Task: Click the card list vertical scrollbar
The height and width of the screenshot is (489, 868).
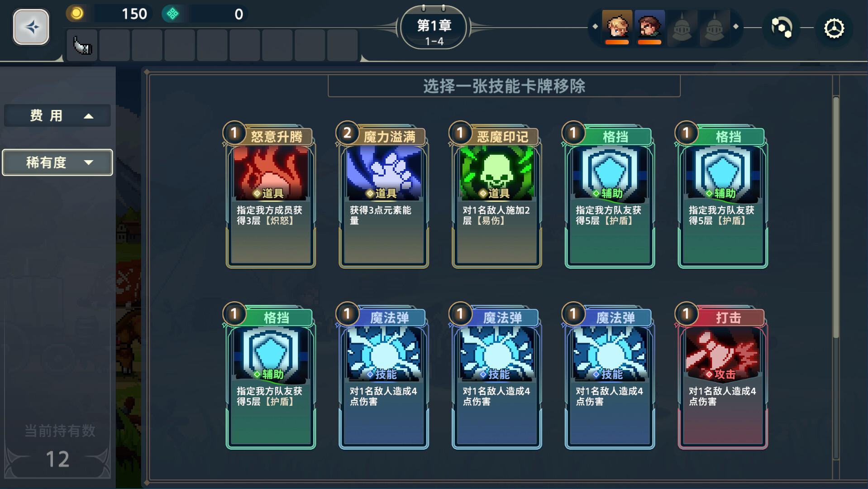Action: click(836, 217)
